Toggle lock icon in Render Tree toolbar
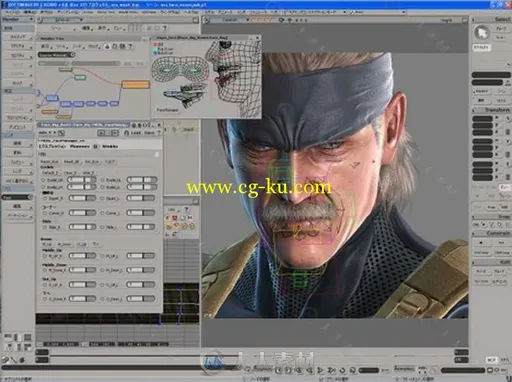 (x=107, y=46)
